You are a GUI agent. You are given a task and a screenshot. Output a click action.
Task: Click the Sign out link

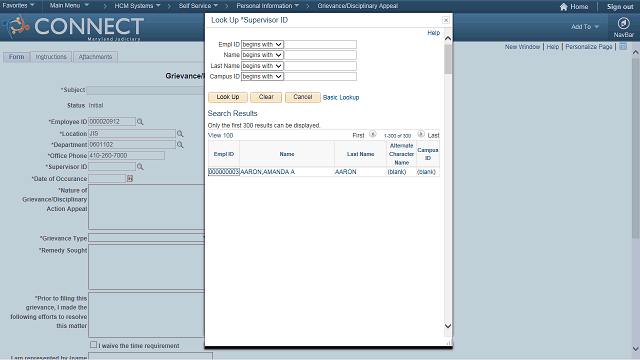coord(620,7)
